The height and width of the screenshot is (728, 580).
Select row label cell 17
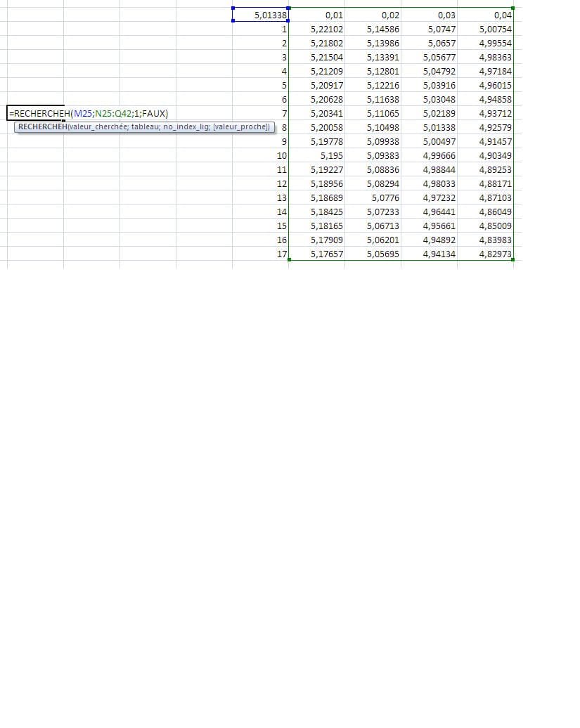tap(261, 254)
